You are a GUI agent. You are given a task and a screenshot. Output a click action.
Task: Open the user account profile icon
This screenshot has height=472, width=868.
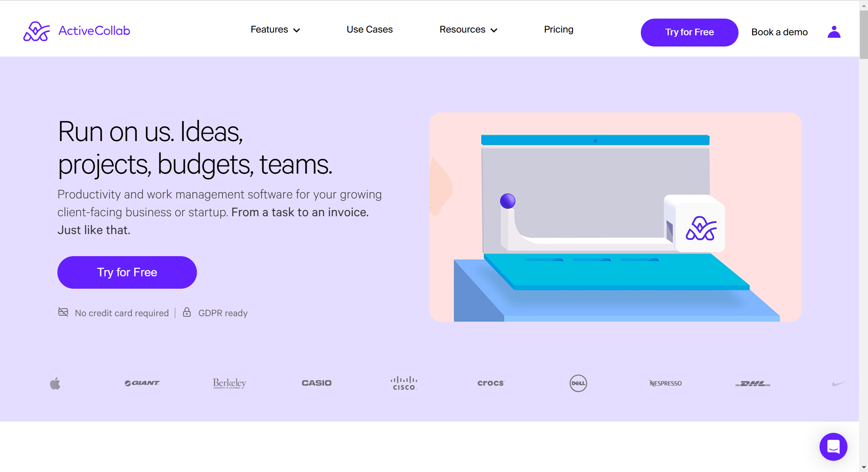click(x=833, y=32)
